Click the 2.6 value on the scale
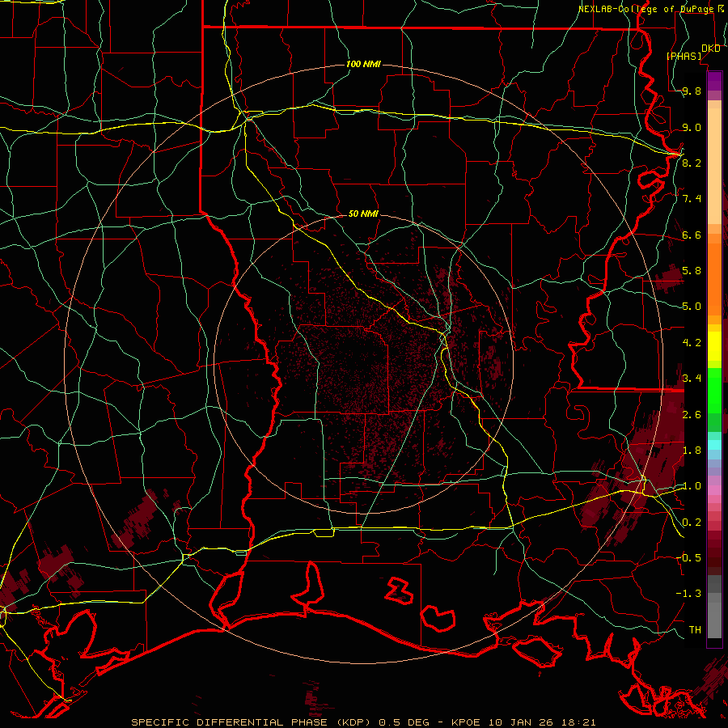The height and width of the screenshot is (728, 728). 692,415
